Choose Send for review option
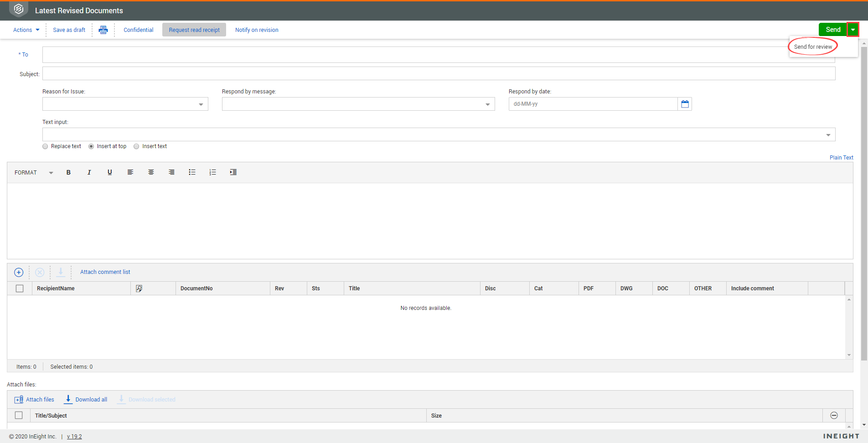Viewport: 868px width, 443px height. [x=813, y=47]
